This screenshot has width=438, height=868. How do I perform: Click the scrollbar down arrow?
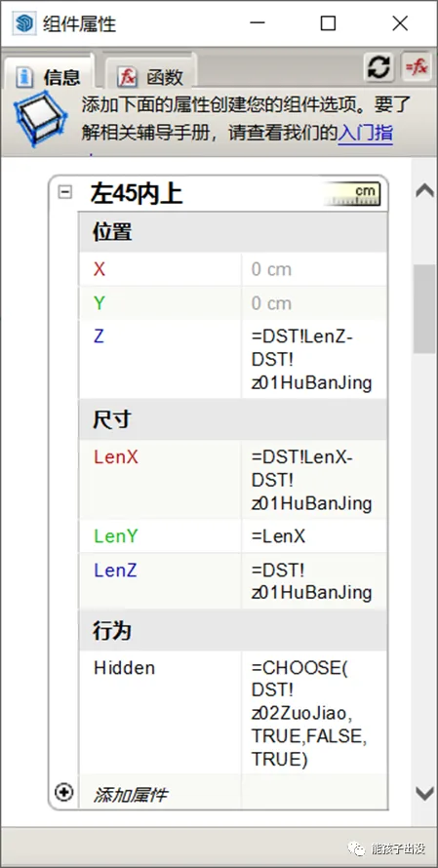click(424, 793)
